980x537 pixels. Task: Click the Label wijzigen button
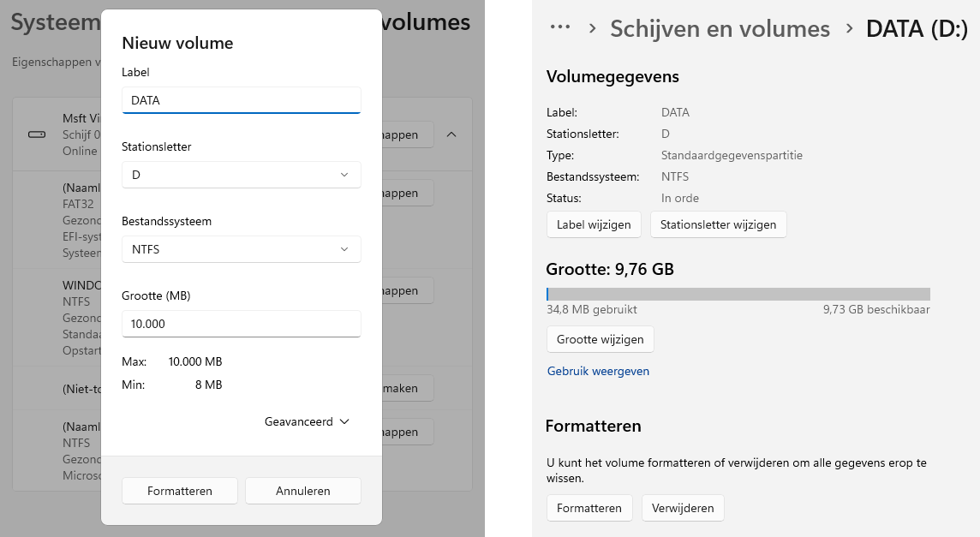[594, 224]
